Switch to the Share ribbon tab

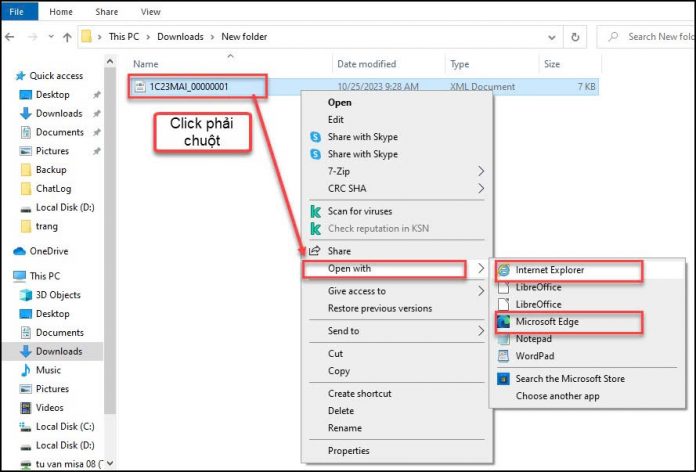107,12
